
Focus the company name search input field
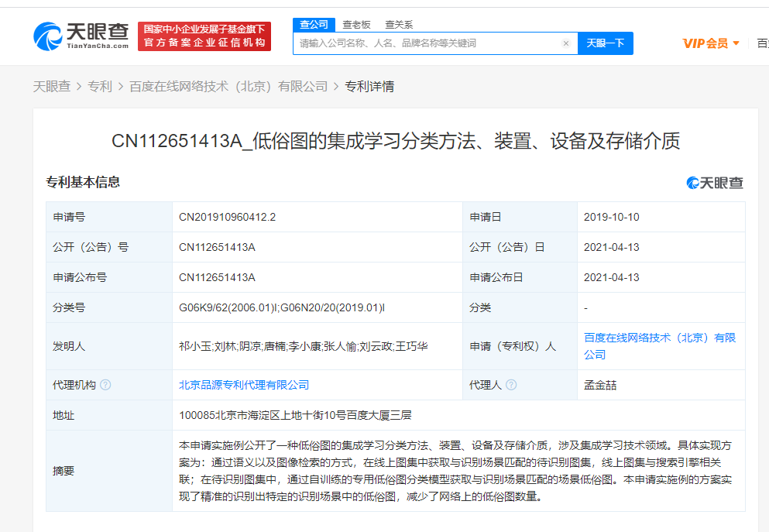click(x=426, y=43)
